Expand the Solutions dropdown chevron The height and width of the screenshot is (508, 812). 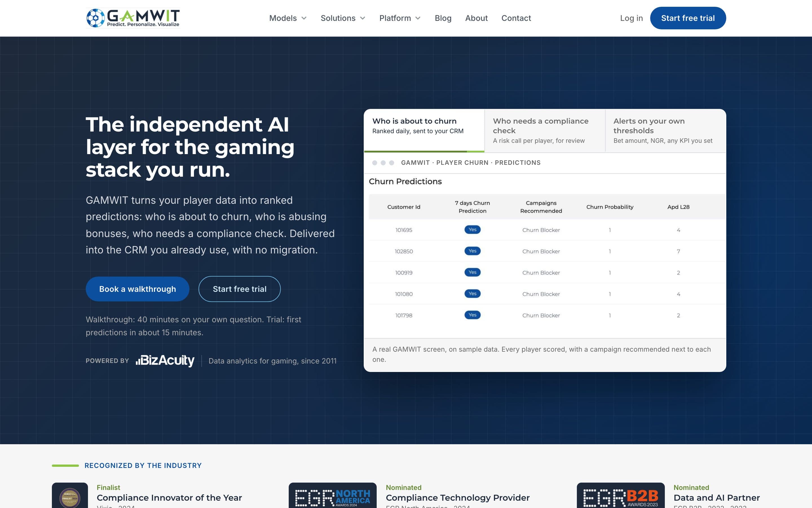point(363,18)
